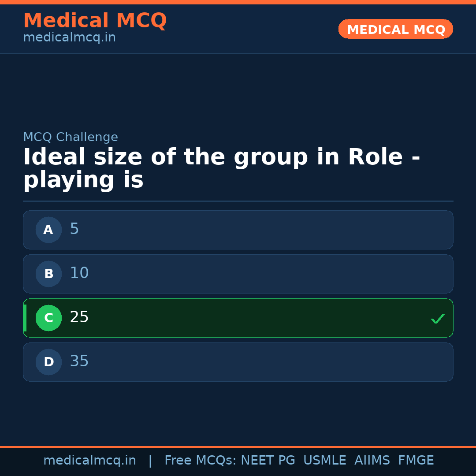The image size is (476, 476).
Task: Click the USMLE footer menu item
Action: pos(325,460)
